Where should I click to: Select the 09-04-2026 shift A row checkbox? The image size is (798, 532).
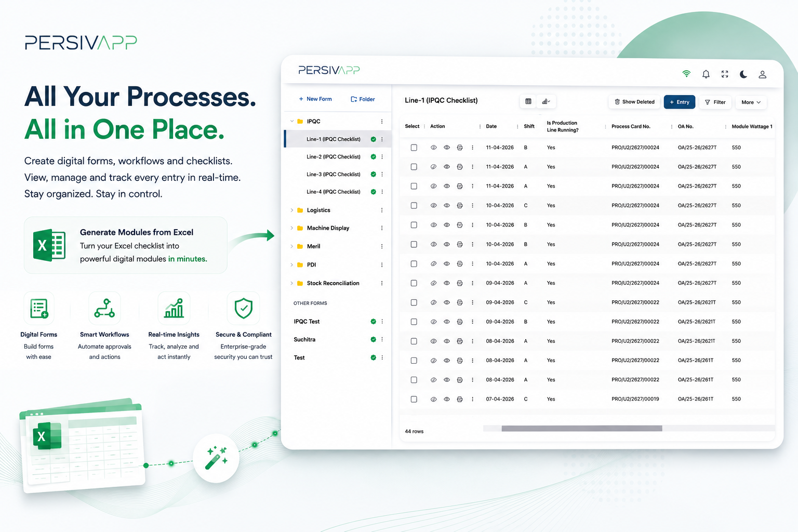[x=414, y=283]
